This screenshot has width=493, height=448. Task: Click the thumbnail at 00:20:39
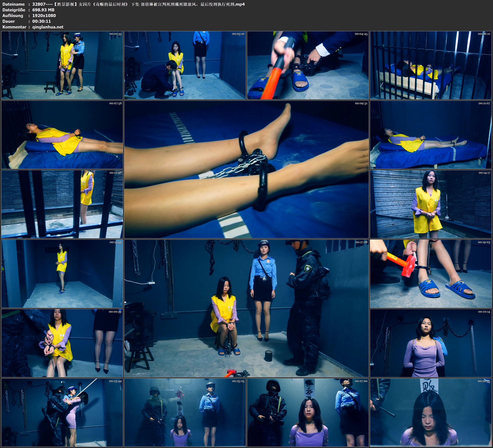(62, 343)
